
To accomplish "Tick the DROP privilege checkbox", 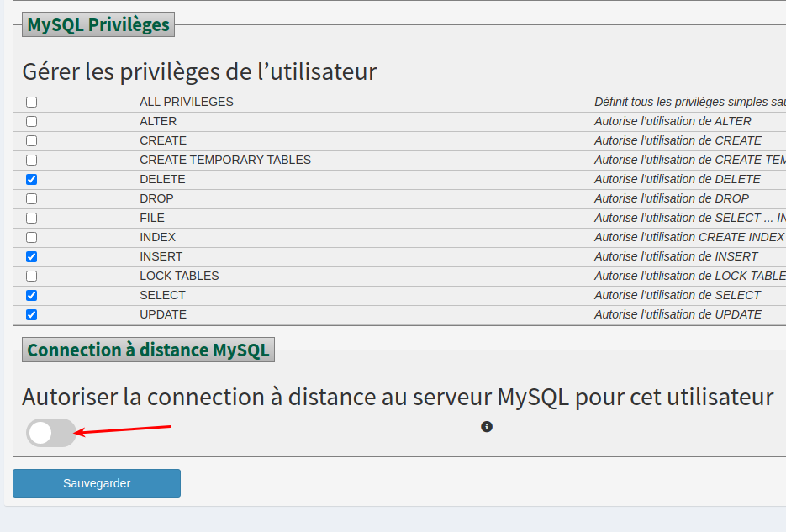I will [x=32, y=199].
